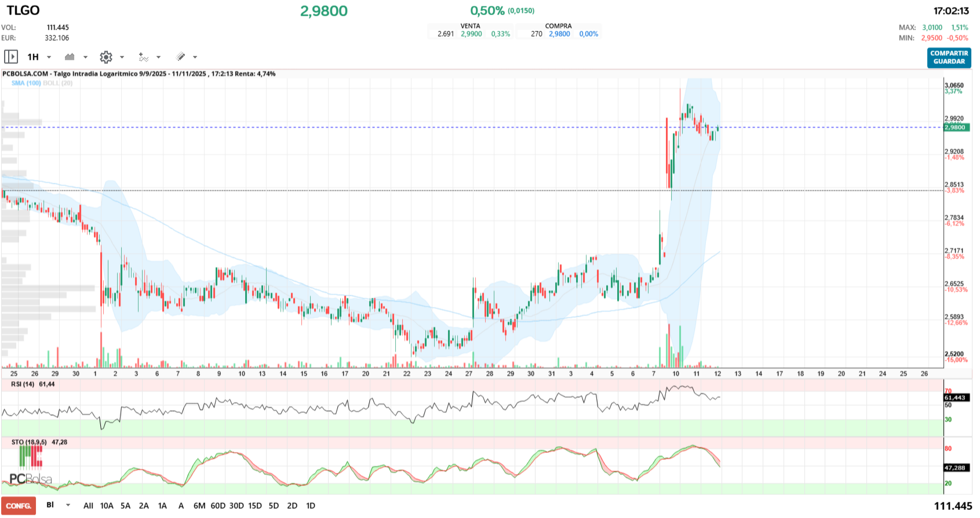This screenshot has height=518, width=980.
Task: Select the 6M time range
Action: 199,506
